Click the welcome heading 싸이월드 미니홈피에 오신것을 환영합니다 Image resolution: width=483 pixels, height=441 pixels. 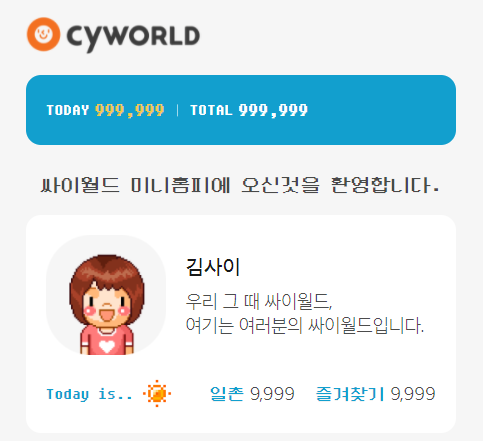[240, 185]
